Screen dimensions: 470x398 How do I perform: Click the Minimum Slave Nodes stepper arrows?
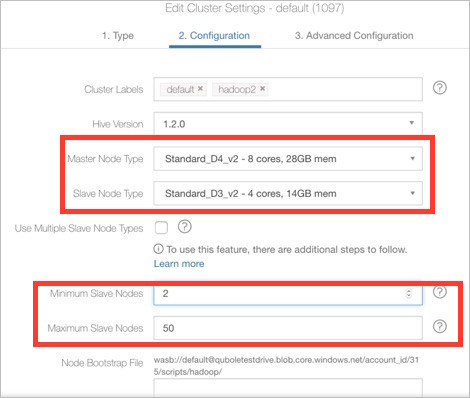[409, 294]
